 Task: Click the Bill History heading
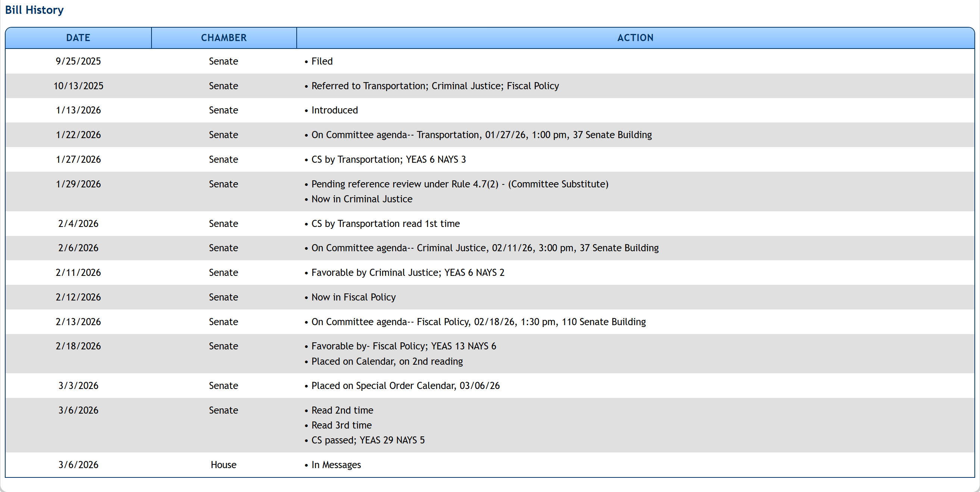coord(34,10)
